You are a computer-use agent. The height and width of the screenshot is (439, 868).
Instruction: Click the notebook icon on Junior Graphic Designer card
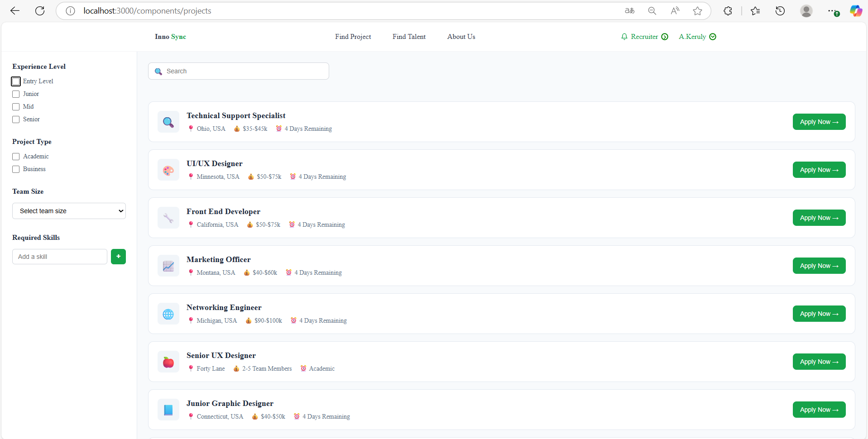tap(168, 410)
